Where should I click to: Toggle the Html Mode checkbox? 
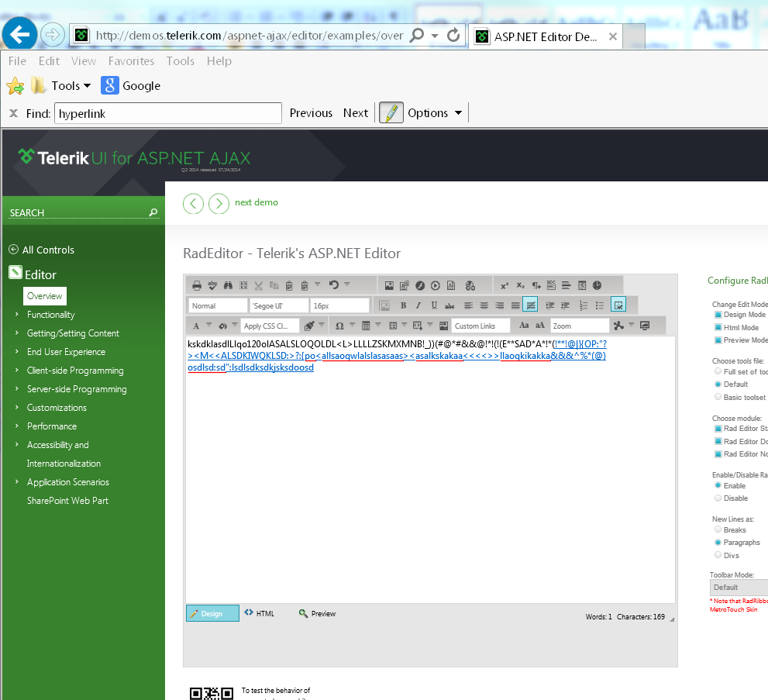(x=718, y=327)
